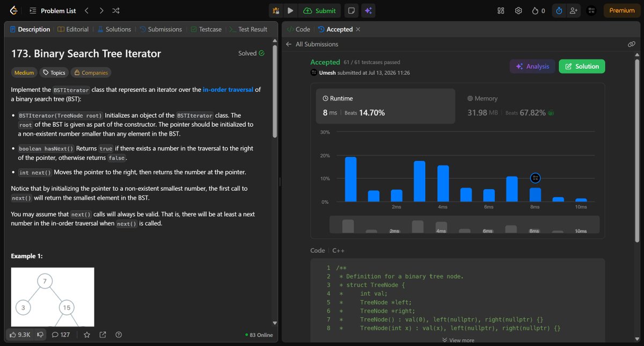Open the Problem List panel
This screenshot has height=346, width=644.
[53, 10]
